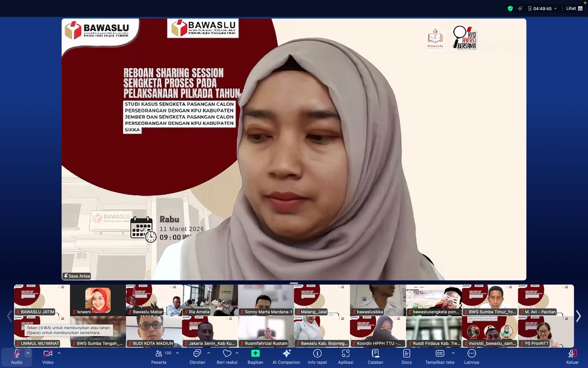Select the Sonny Marta Mardana-1 thumbnail

(x=266, y=300)
